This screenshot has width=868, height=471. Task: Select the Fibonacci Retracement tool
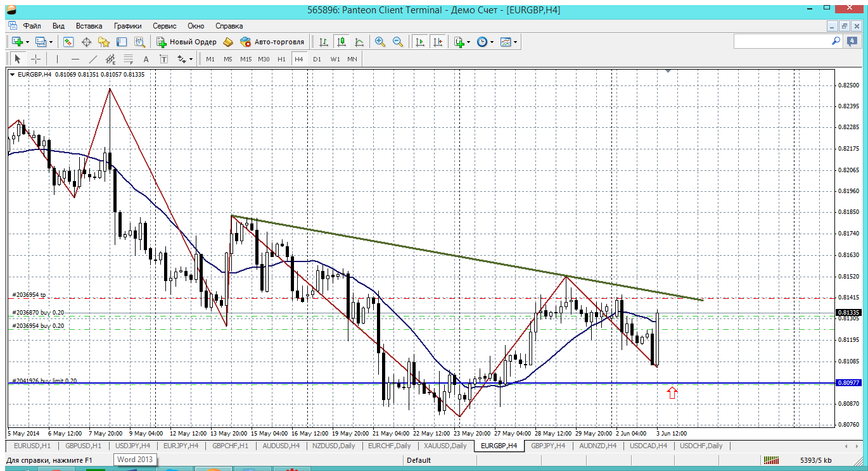point(129,59)
